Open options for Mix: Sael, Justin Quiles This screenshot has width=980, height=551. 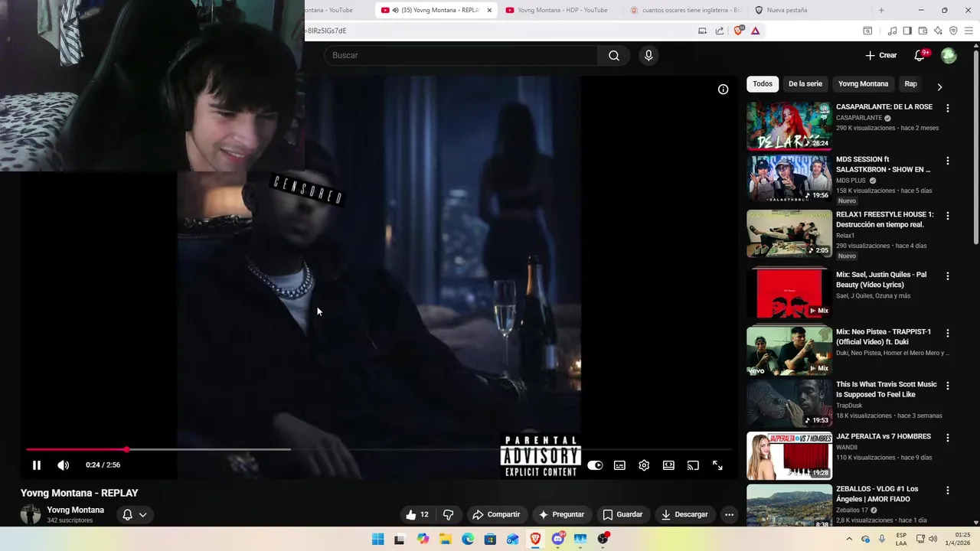tap(948, 275)
